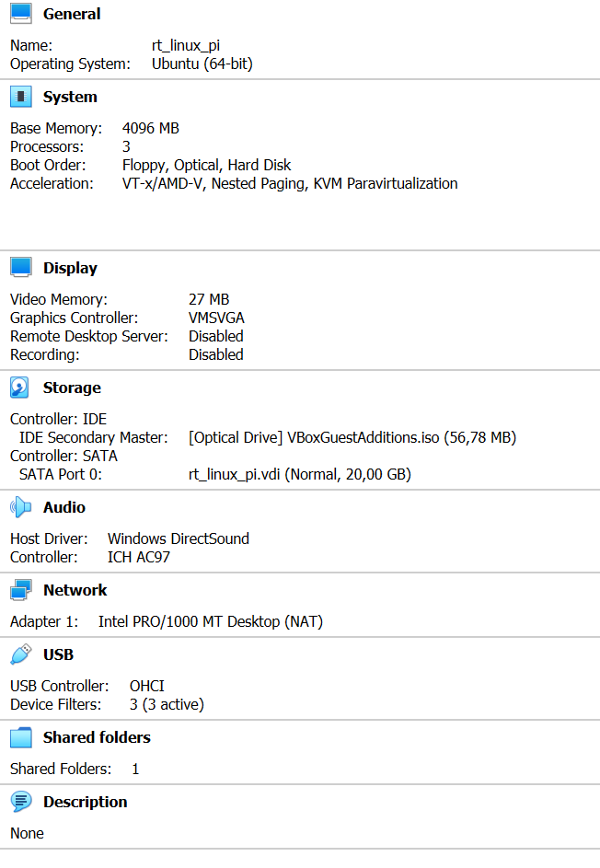
Task: Click the Display screen icon
Action: click(x=21, y=267)
